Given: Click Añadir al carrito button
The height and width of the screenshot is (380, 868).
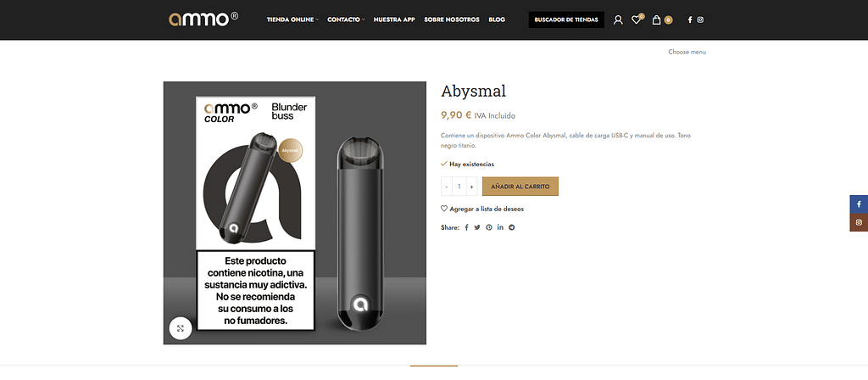Looking at the screenshot, I should pyautogui.click(x=520, y=187).
